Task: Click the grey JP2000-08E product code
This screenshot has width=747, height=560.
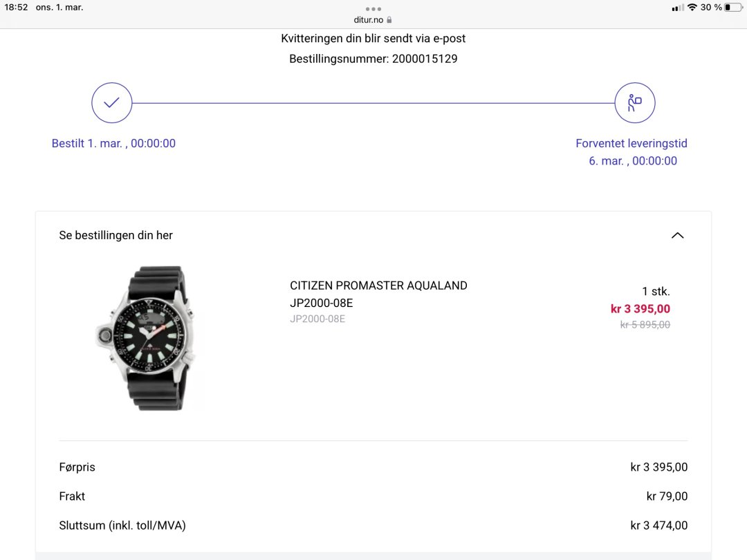Action: click(317, 319)
